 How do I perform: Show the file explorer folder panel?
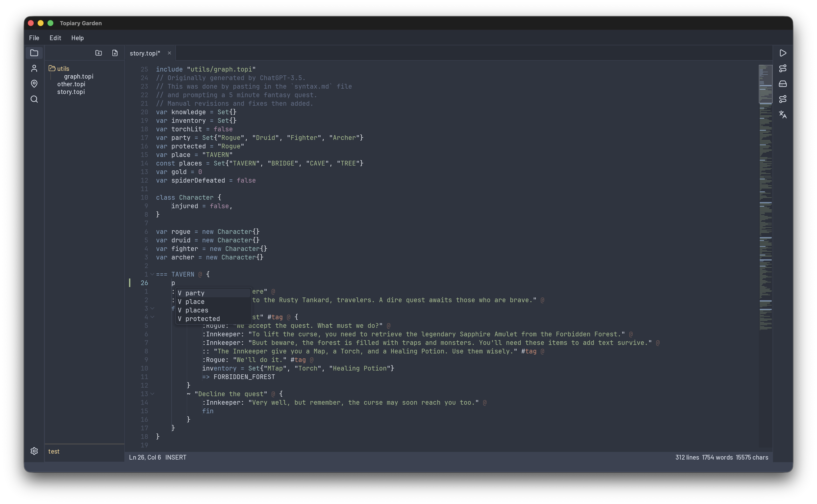click(x=34, y=53)
